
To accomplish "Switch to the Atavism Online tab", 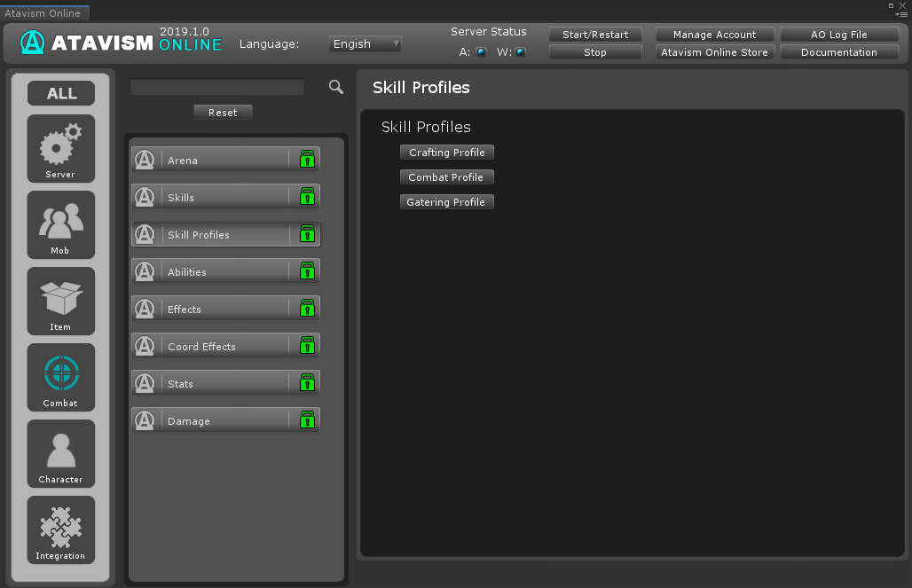I will coord(43,13).
